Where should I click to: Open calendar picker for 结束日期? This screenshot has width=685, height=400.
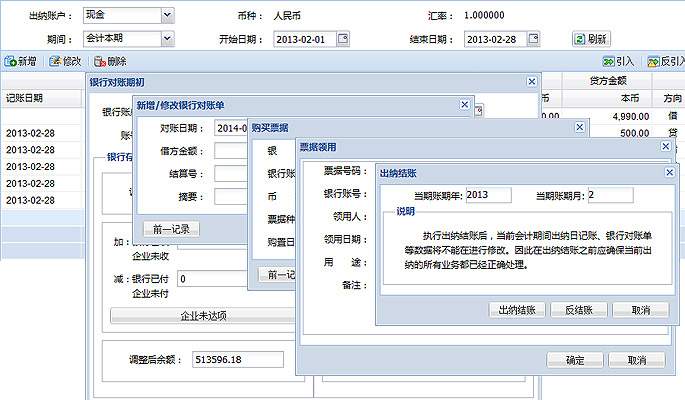[x=540, y=39]
